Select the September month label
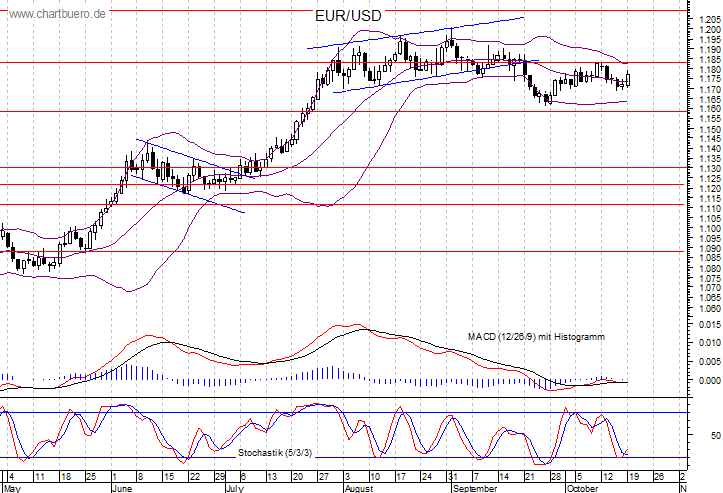Viewport: 723px width, 493px height. click(x=475, y=488)
